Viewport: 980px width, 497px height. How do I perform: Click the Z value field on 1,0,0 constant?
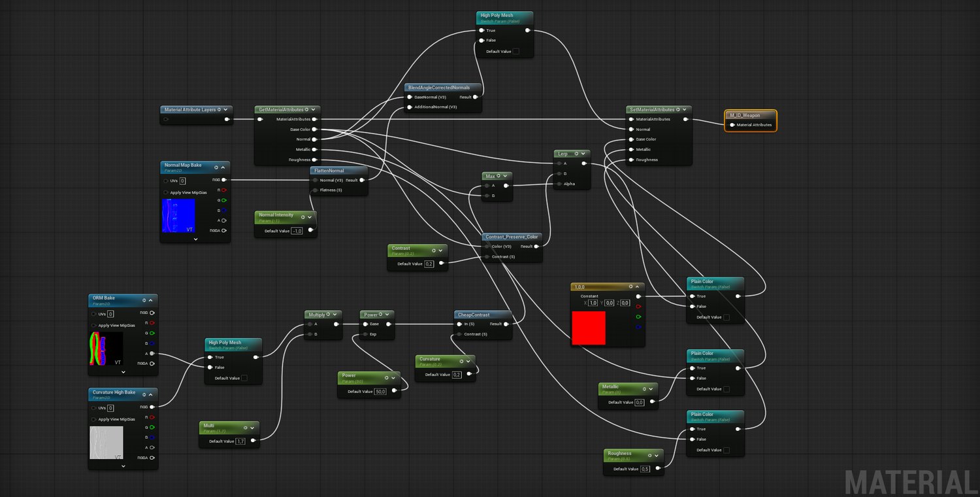pyautogui.click(x=626, y=303)
